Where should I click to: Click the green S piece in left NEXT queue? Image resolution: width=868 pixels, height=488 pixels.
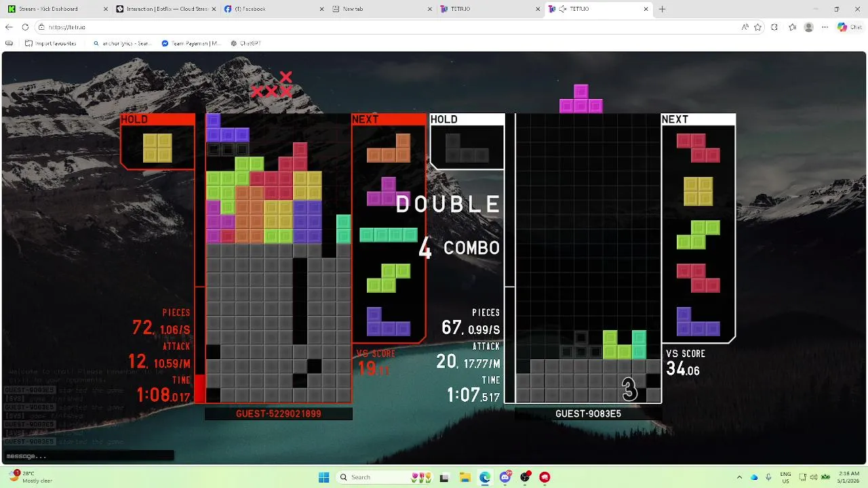(x=389, y=278)
